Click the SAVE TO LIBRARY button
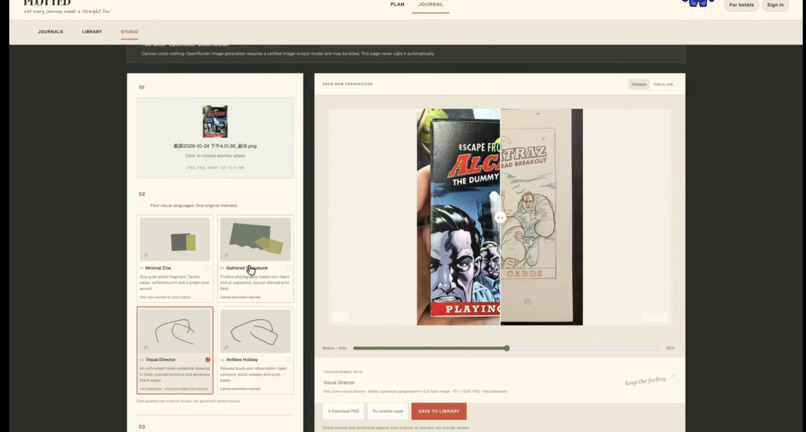Viewport: 806px width, 432px height. (x=439, y=411)
